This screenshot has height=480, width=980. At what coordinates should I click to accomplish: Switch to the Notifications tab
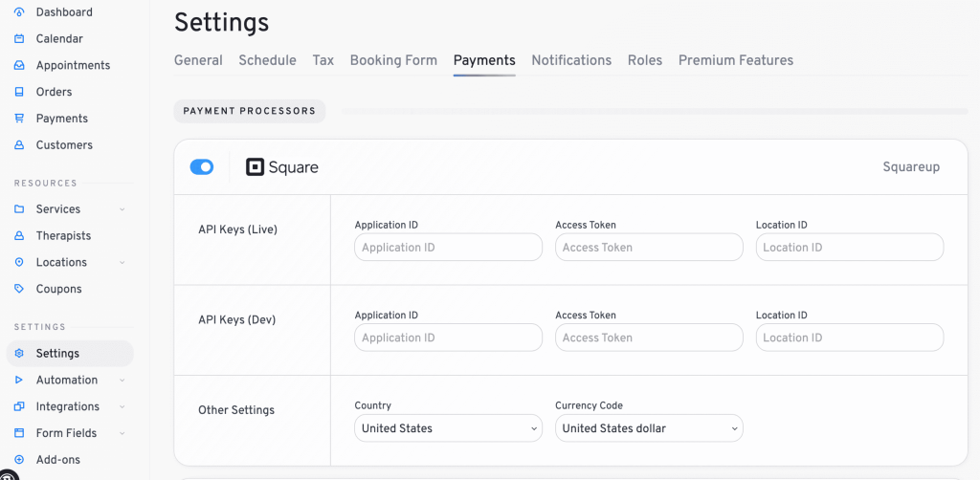(571, 60)
